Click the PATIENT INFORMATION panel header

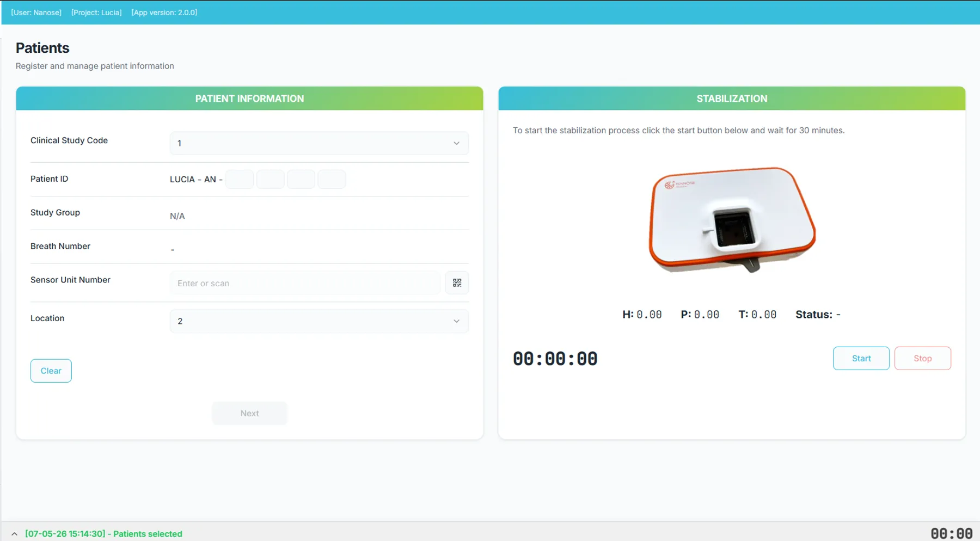coord(249,99)
